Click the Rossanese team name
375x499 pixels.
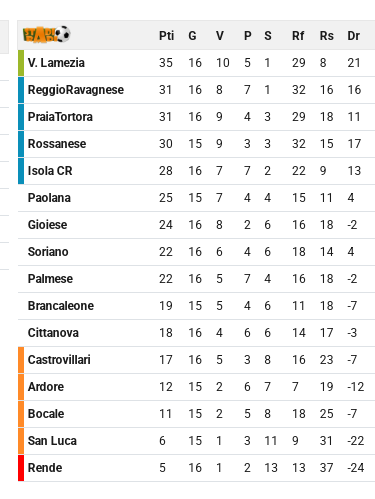click(57, 144)
